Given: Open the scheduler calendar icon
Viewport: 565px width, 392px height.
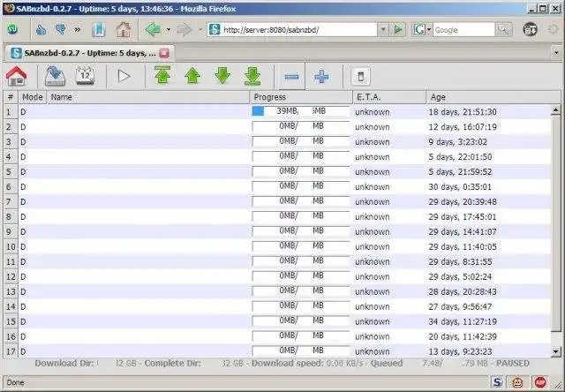Looking at the screenshot, I should pos(85,76).
